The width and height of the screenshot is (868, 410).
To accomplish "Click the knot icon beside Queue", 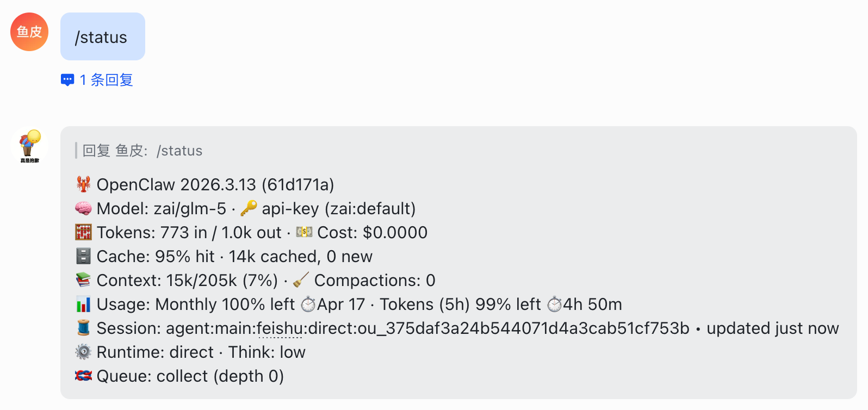I will (x=83, y=376).
